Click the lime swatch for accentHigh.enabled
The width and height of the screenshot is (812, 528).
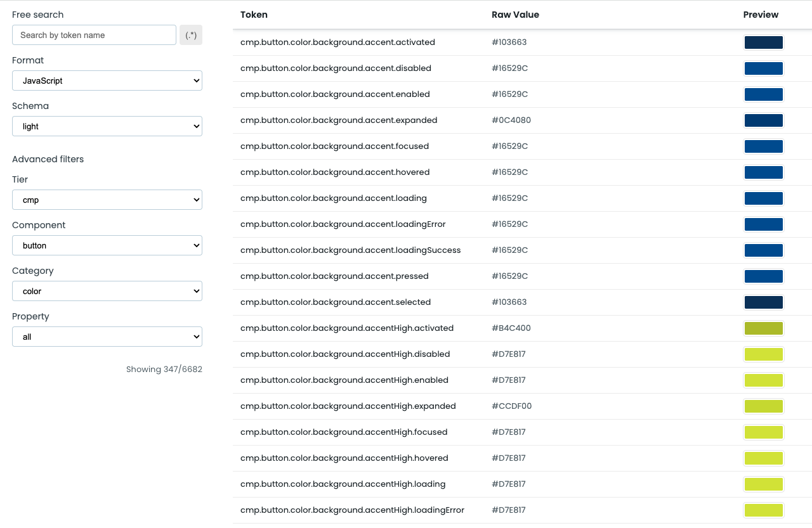point(763,380)
